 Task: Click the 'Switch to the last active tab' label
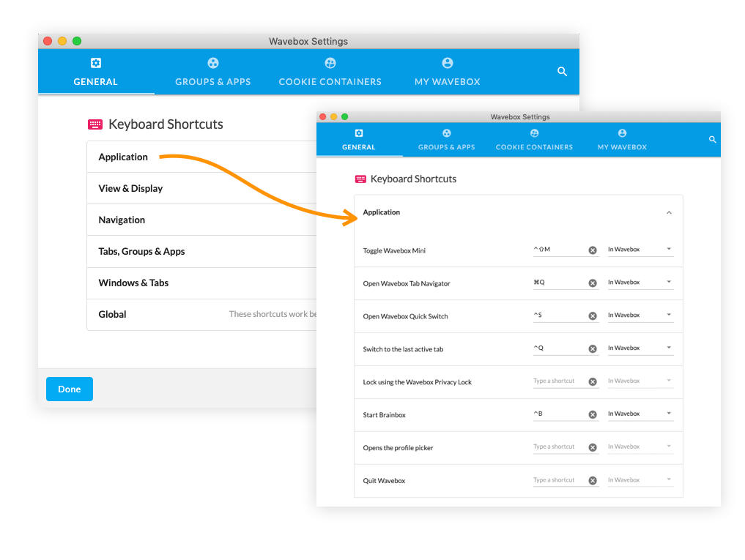[403, 349]
